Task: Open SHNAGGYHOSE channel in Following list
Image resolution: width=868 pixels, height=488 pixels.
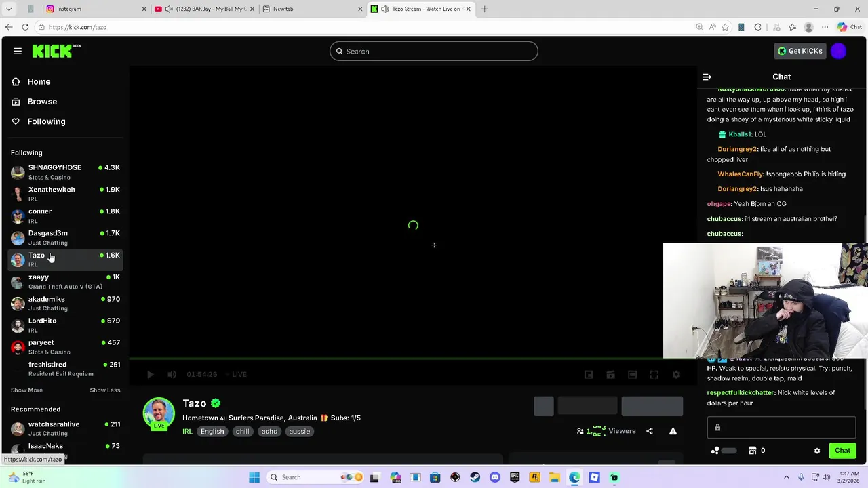Action: [x=66, y=172]
